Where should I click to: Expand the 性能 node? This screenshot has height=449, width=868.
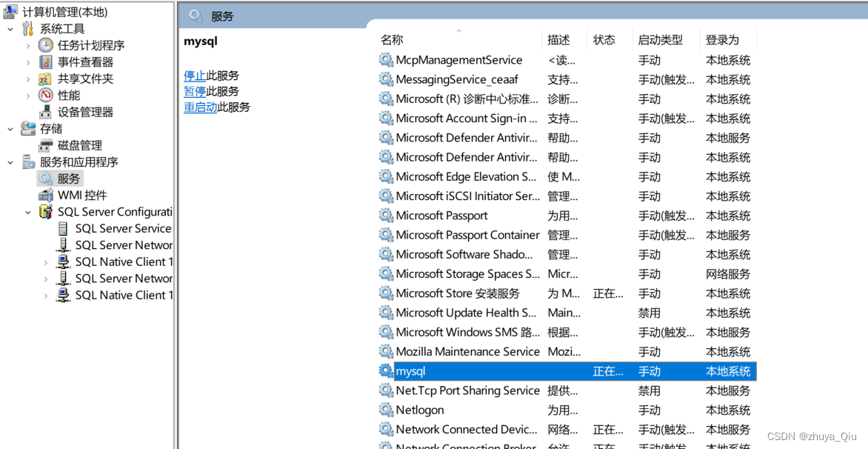pos(28,96)
